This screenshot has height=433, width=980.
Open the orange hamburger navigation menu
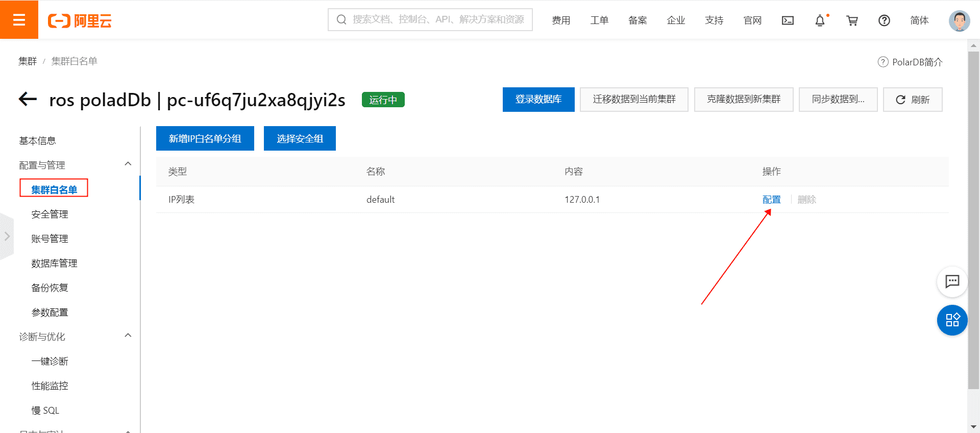pos(19,19)
